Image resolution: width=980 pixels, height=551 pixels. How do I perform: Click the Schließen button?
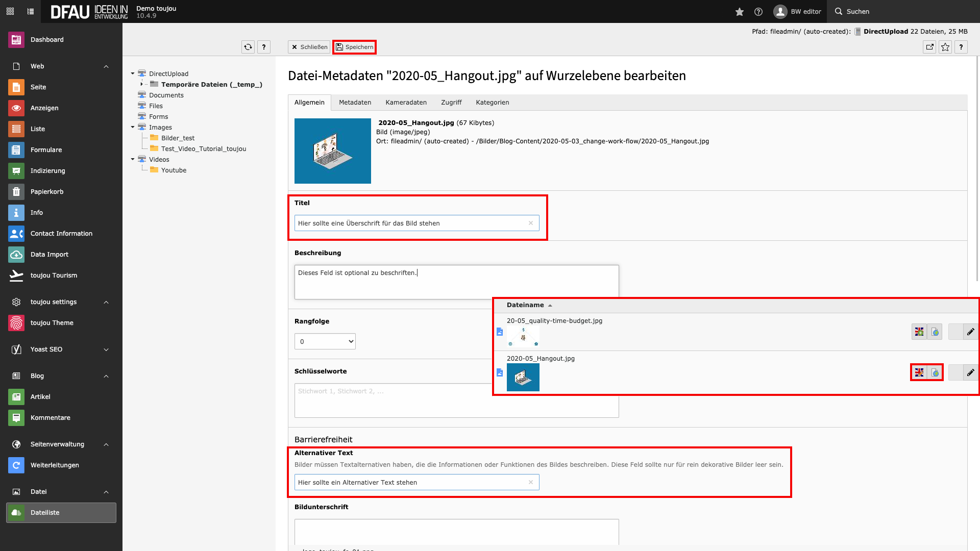tap(309, 47)
